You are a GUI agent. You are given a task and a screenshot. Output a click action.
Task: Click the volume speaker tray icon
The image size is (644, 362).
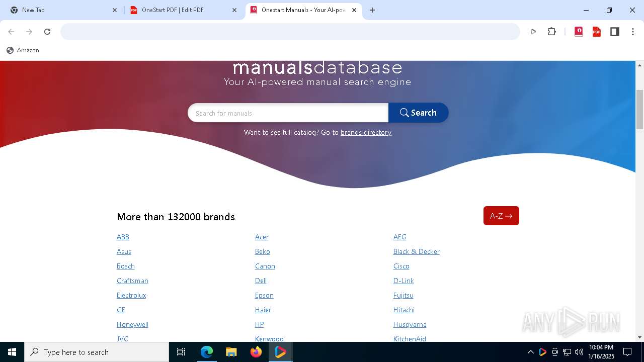(579, 352)
